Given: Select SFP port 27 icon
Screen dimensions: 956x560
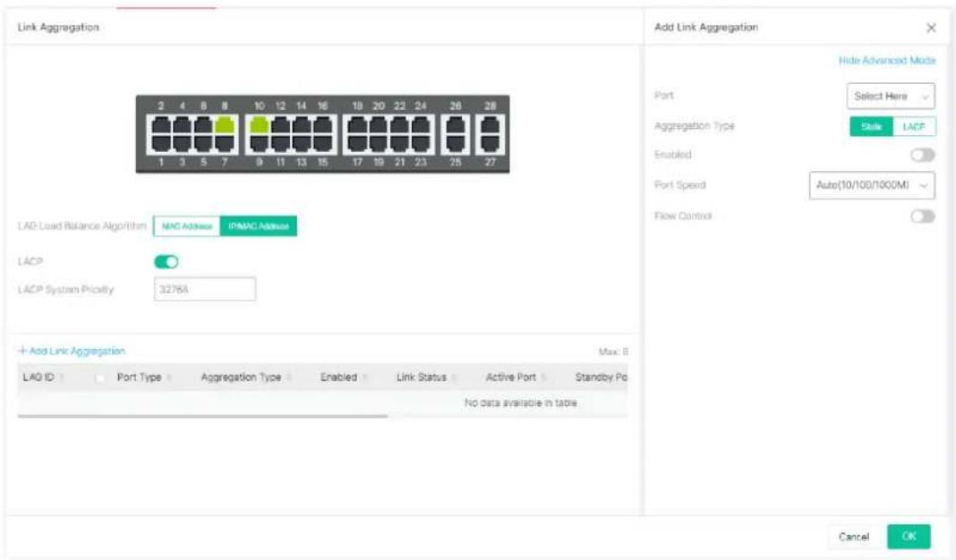Looking at the screenshot, I should pos(491,143).
